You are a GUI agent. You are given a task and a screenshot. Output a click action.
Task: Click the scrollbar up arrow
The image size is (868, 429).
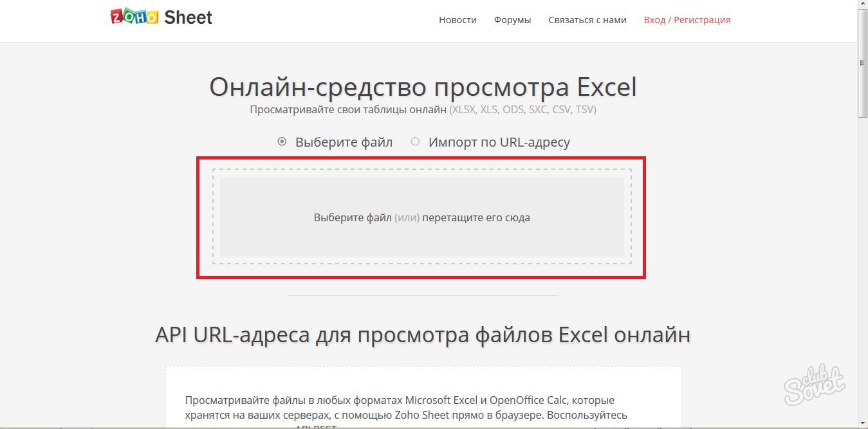tap(862, 5)
